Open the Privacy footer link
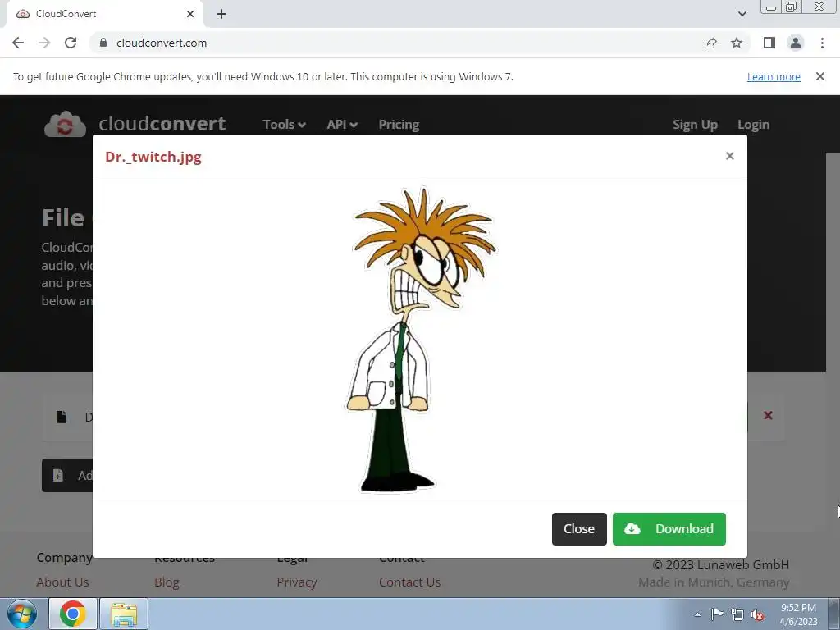 [297, 582]
